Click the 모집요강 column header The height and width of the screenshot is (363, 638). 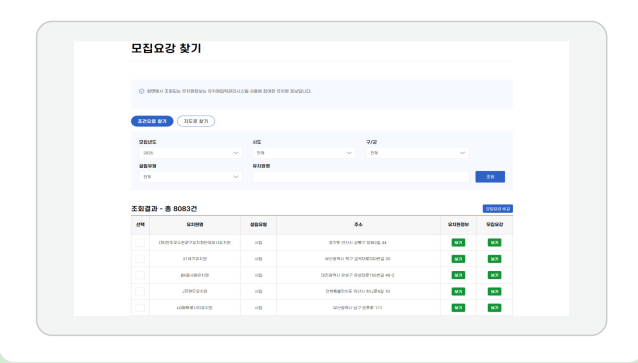(494, 225)
